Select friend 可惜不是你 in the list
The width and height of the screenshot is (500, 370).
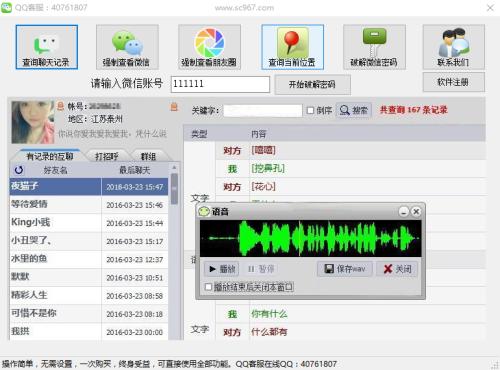point(89,313)
